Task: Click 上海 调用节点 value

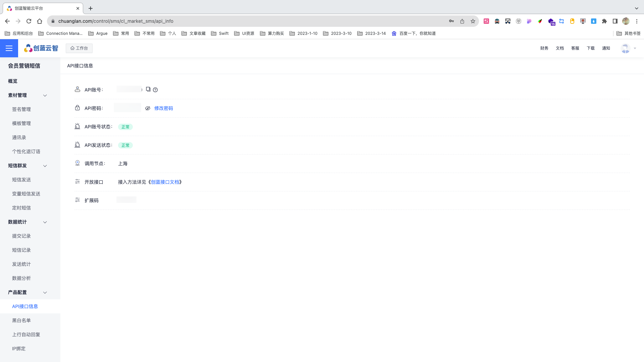Action: tap(123, 164)
